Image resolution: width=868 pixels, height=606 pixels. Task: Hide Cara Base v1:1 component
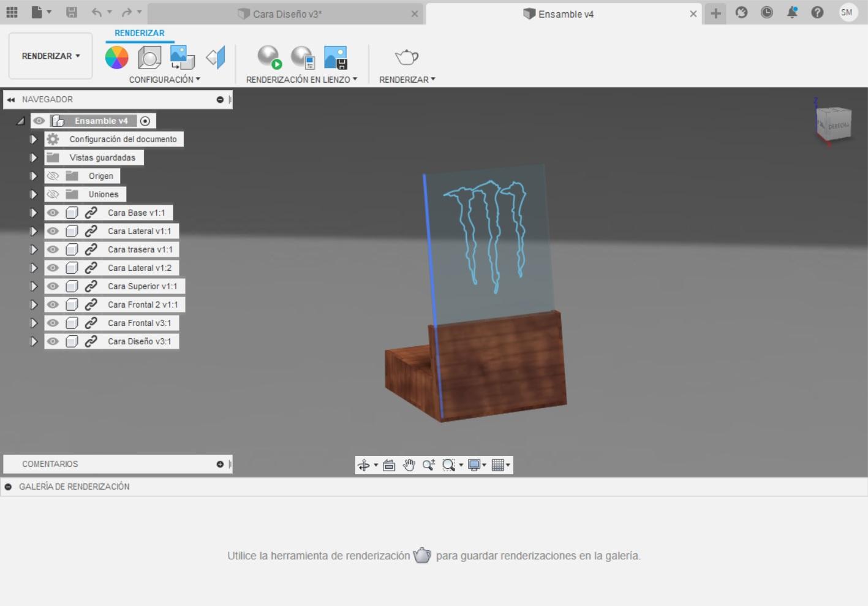[x=53, y=213]
